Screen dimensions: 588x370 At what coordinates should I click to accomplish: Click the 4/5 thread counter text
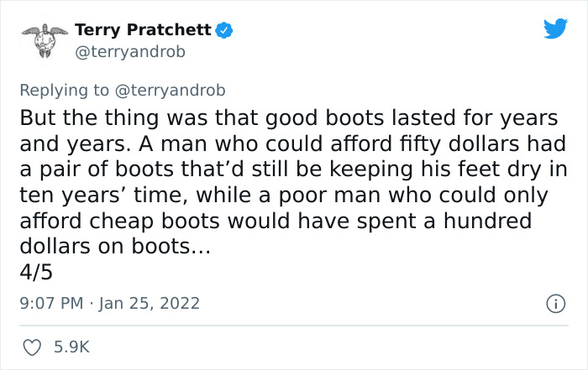tap(34, 271)
